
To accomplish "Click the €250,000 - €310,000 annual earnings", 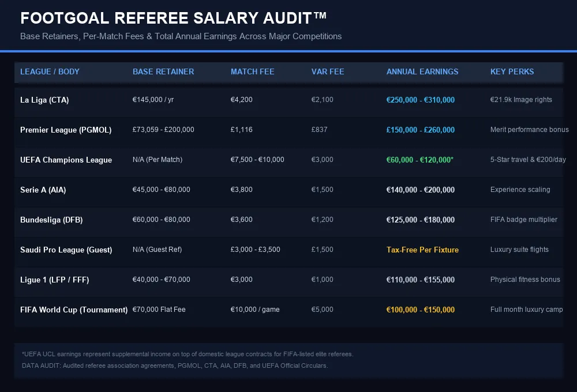I will (x=421, y=100).
